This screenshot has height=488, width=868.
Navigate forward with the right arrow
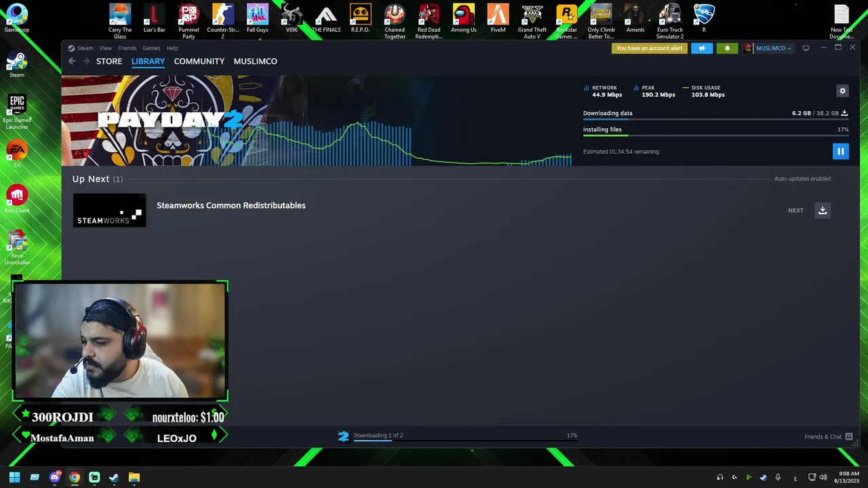[85, 61]
